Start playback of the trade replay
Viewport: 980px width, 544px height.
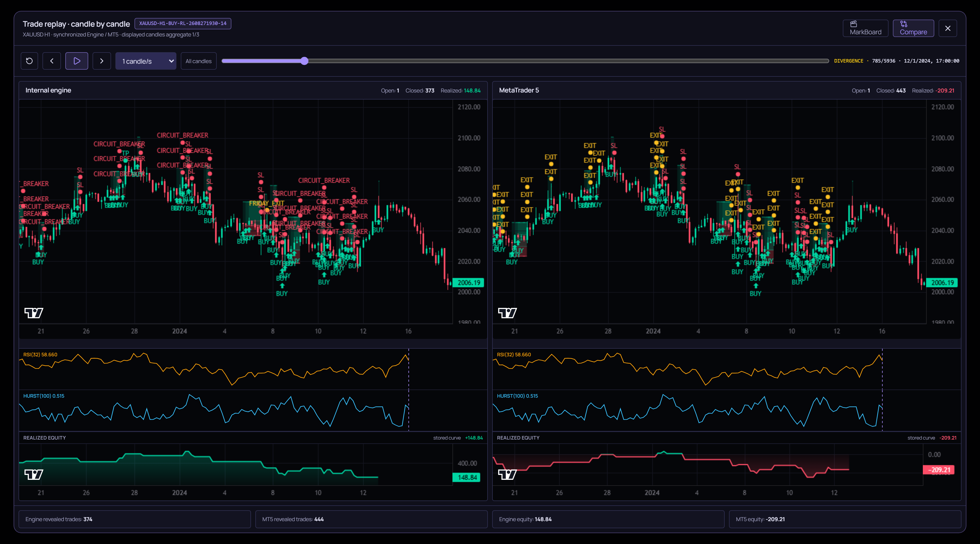pyautogui.click(x=76, y=61)
